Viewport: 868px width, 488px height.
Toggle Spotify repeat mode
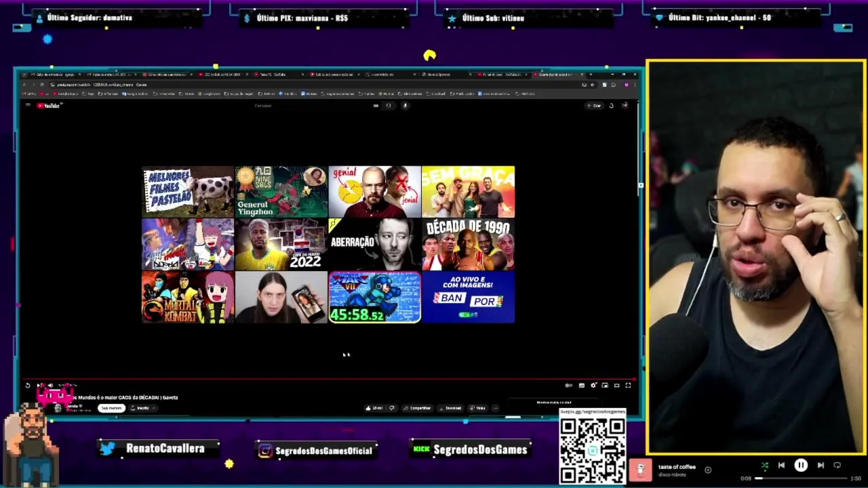(x=837, y=466)
